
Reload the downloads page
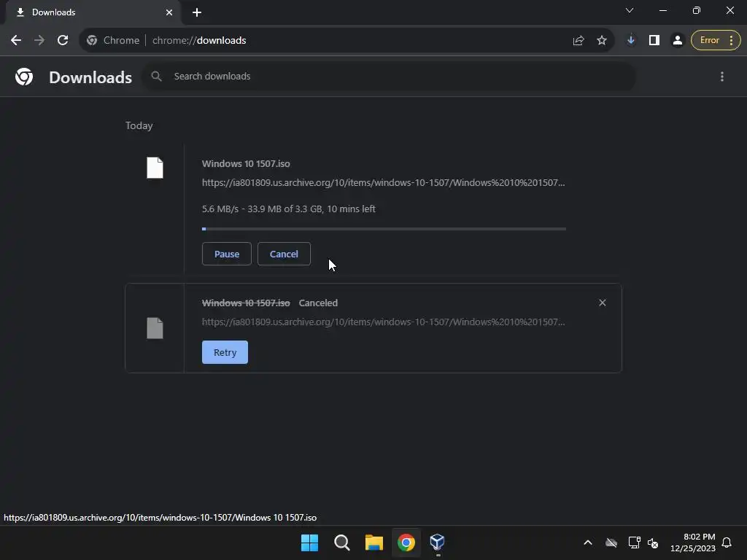tap(63, 41)
